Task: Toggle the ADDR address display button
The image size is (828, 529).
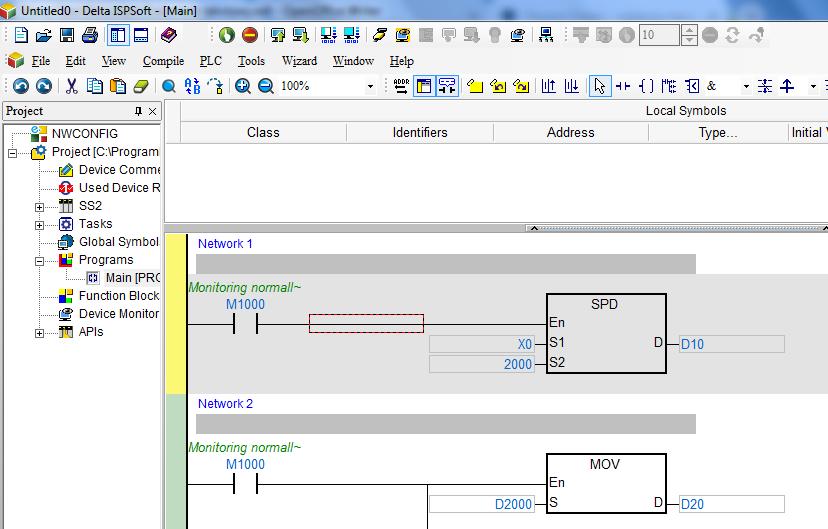Action: (401, 86)
